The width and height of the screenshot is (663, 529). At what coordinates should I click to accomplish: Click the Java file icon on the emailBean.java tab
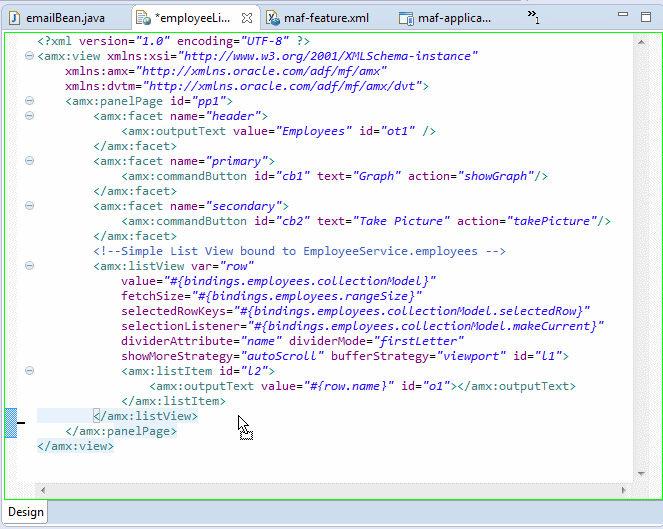[x=14, y=18]
